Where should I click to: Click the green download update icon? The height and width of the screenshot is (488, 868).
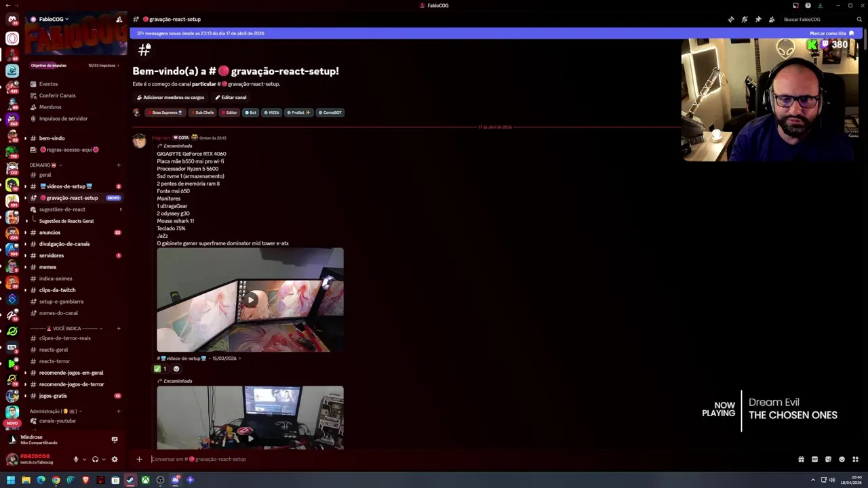[x=820, y=5]
